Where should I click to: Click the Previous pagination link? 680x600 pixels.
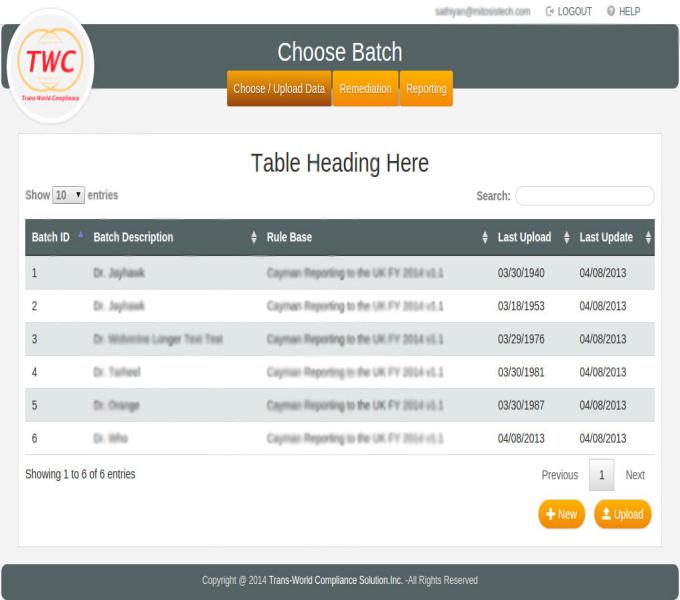click(559, 475)
